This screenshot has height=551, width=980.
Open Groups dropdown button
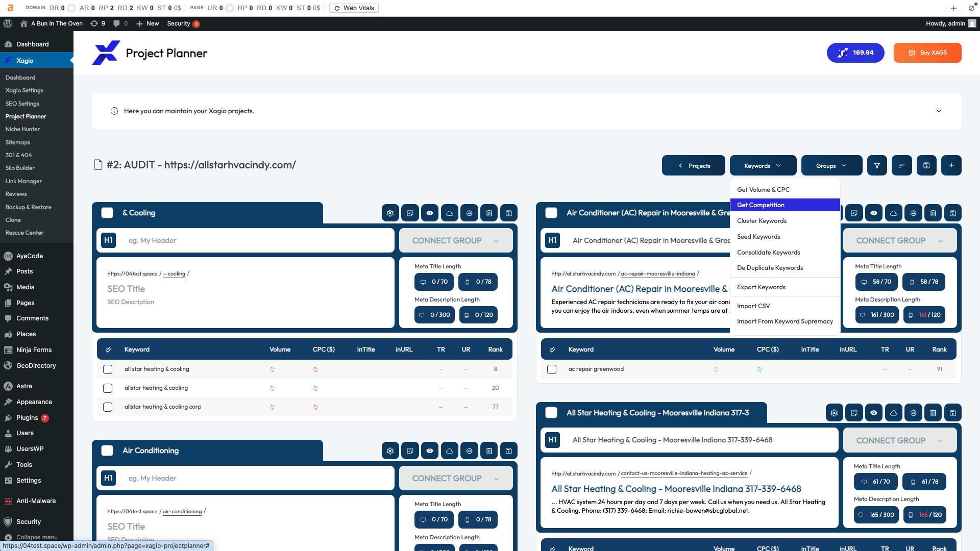coord(831,165)
